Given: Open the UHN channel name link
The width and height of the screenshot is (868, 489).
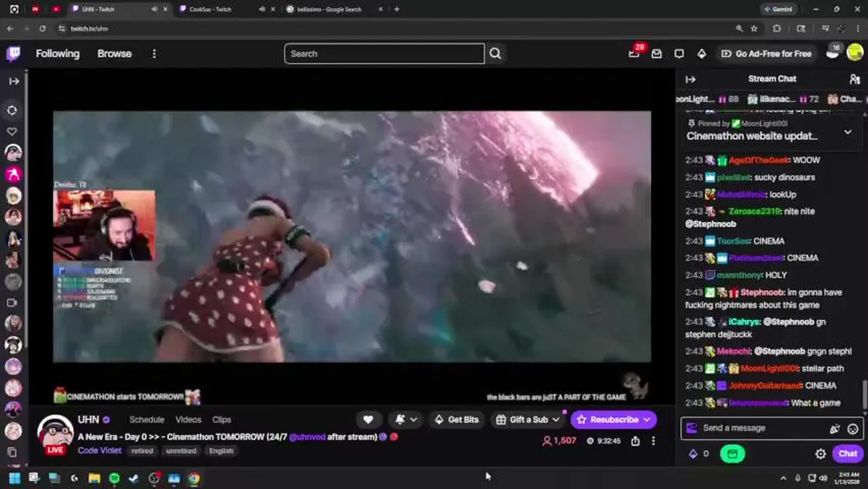Looking at the screenshot, I should (x=88, y=420).
